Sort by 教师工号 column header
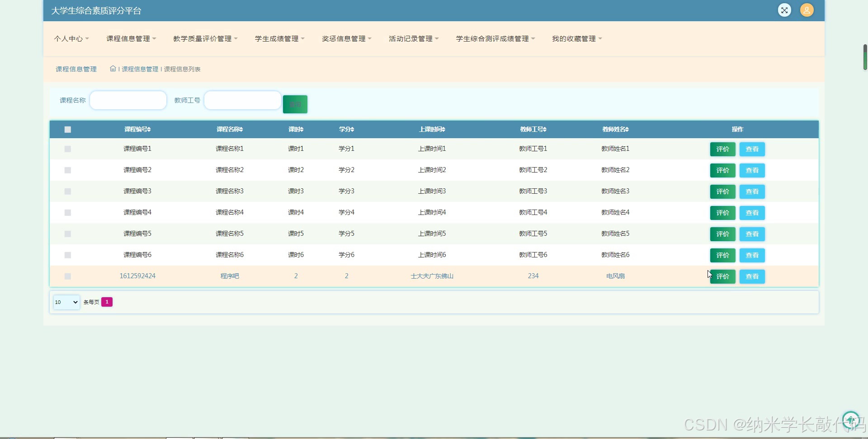The height and width of the screenshot is (439, 868). pyautogui.click(x=533, y=129)
